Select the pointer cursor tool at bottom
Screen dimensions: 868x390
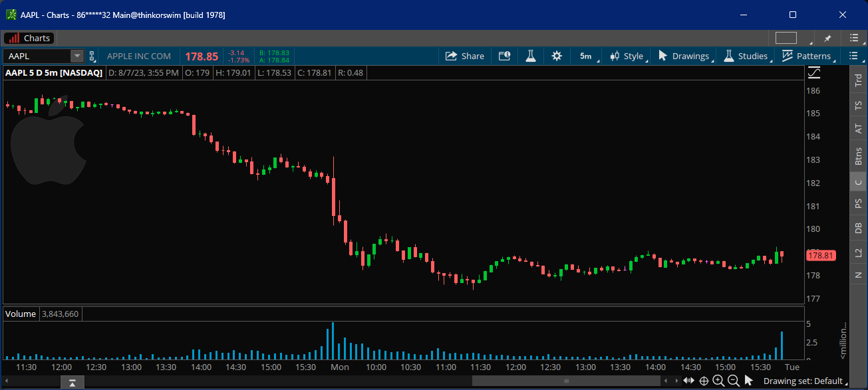point(748,381)
